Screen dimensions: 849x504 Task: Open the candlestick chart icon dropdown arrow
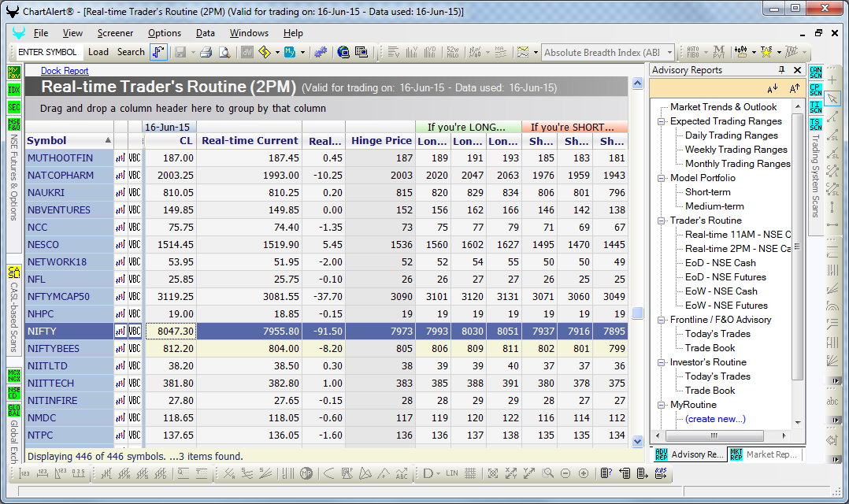[753, 53]
